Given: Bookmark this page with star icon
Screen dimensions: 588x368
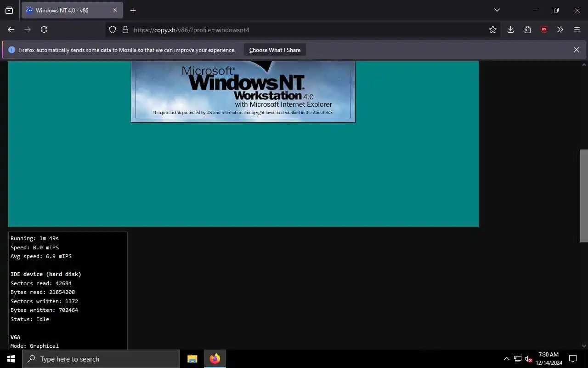Looking at the screenshot, I should tap(493, 29).
